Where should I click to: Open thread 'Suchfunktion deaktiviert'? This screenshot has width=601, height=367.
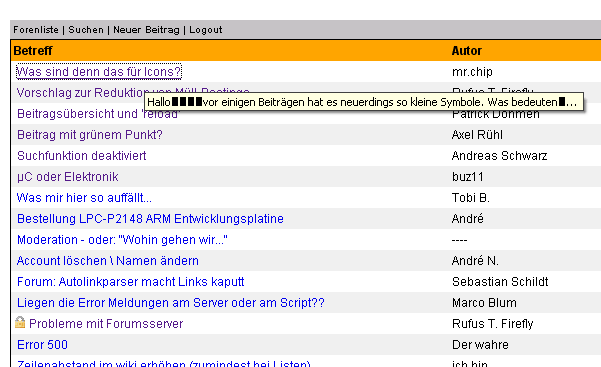(x=82, y=156)
